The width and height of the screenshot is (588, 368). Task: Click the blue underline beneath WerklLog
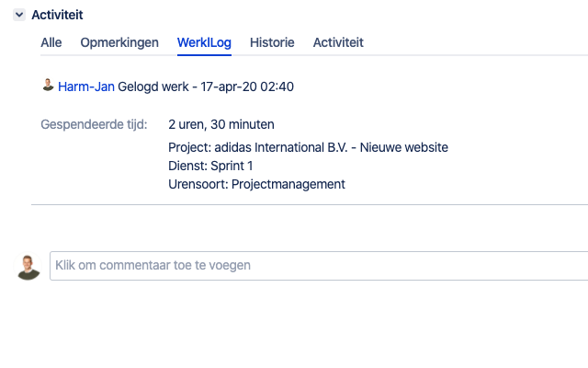(204, 53)
